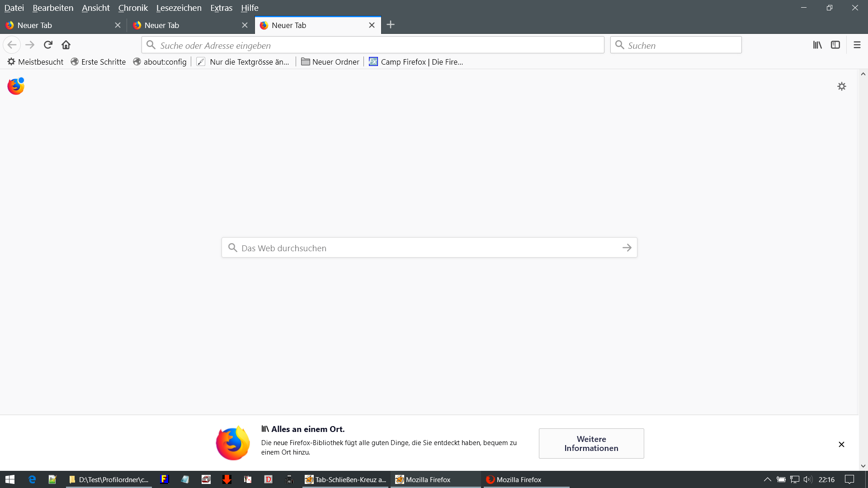Submit search with the arrow button
868x488 pixels.
627,248
